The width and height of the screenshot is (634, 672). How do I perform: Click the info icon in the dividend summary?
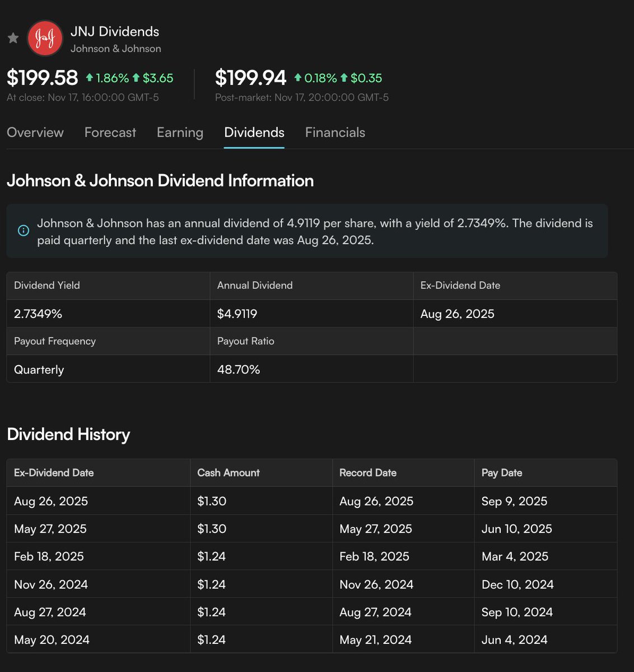[x=23, y=231]
